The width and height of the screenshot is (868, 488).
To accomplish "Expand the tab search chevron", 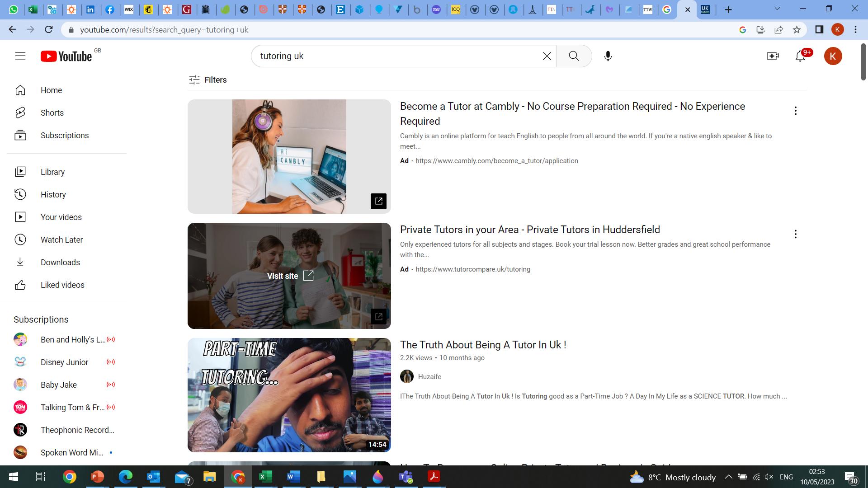I will pos(777,9).
